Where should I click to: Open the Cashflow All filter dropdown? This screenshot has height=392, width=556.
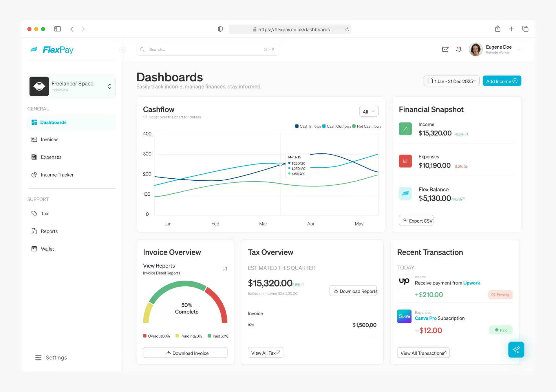(x=369, y=111)
